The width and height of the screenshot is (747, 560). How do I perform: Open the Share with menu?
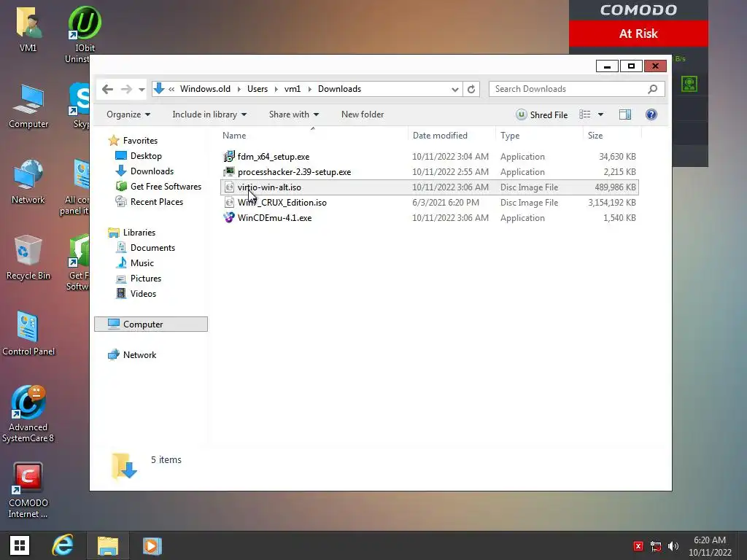tap(293, 114)
